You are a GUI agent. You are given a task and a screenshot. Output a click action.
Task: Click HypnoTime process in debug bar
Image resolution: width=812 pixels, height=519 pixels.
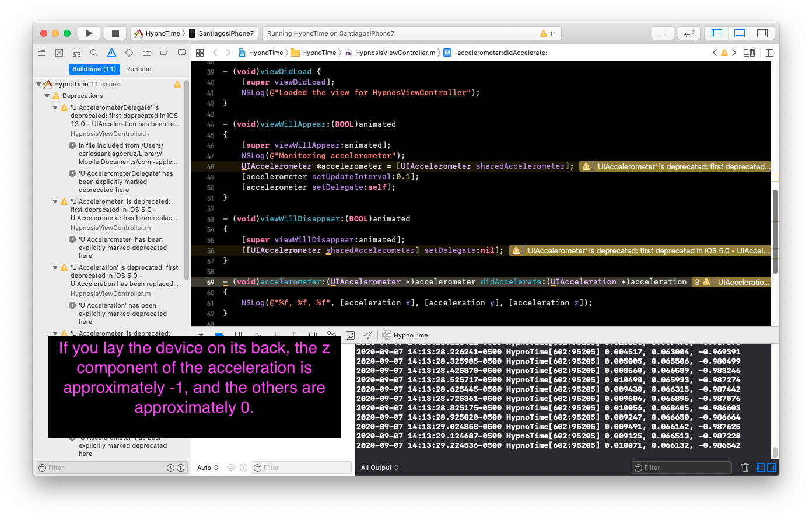[x=405, y=335]
